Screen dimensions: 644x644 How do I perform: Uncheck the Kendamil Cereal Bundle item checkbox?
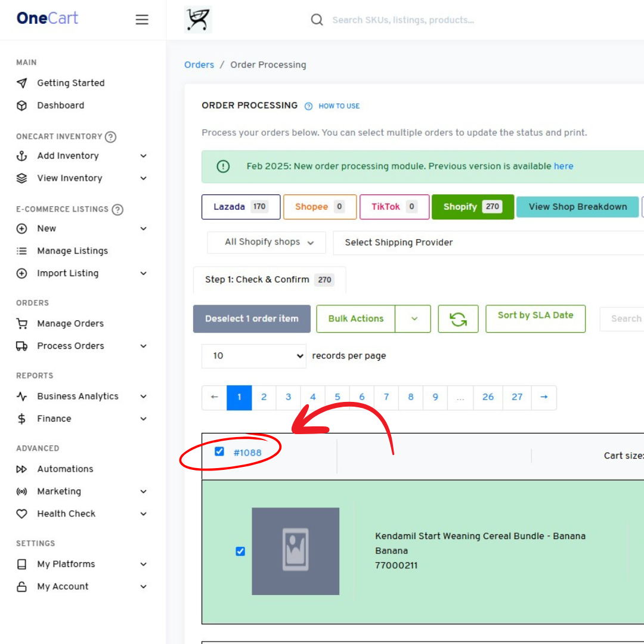pyautogui.click(x=240, y=551)
